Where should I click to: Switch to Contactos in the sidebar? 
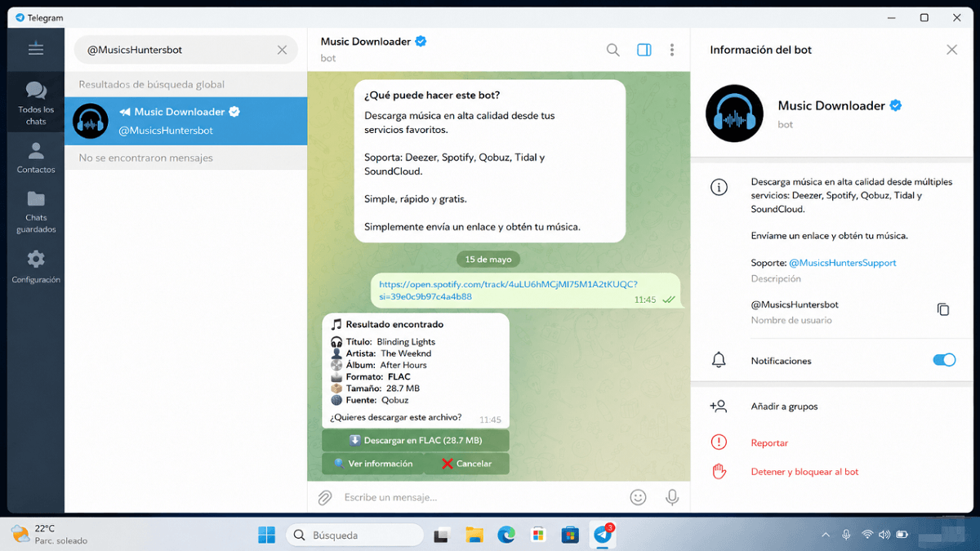pyautogui.click(x=36, y=158)
